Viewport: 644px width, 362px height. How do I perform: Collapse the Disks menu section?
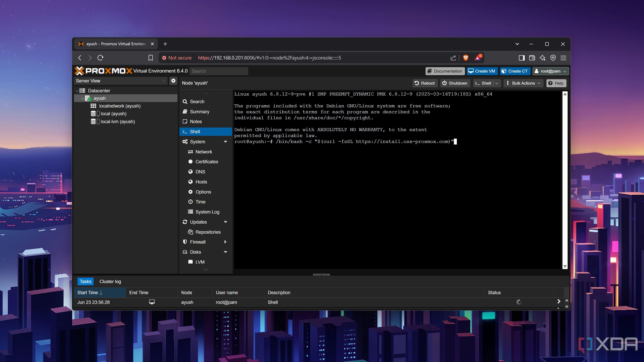[x=226, y=252]
